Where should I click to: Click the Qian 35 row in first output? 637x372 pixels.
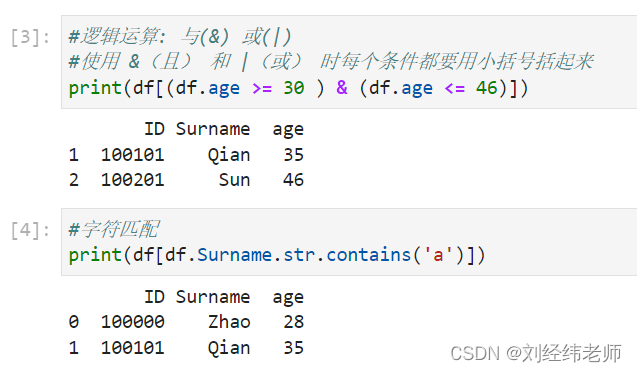pyautogui.click(x=186, y=155)
